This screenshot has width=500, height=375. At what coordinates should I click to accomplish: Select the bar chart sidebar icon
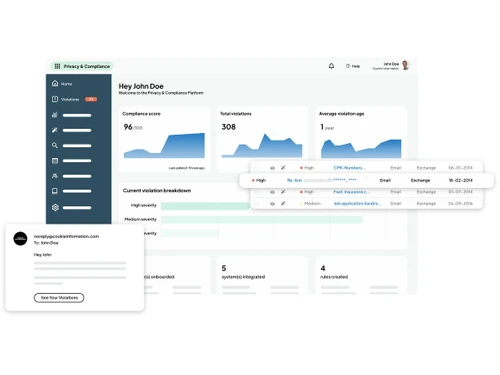click(x=55, y=115)
